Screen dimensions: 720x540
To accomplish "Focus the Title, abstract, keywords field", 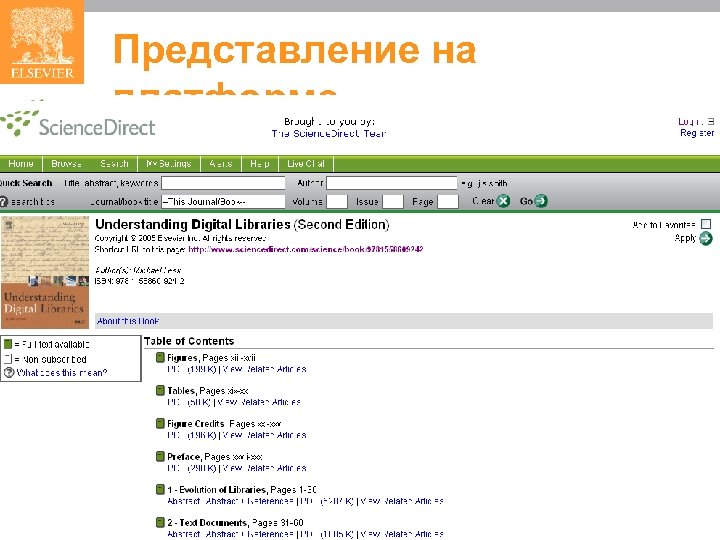I will [x=223, y=183].
